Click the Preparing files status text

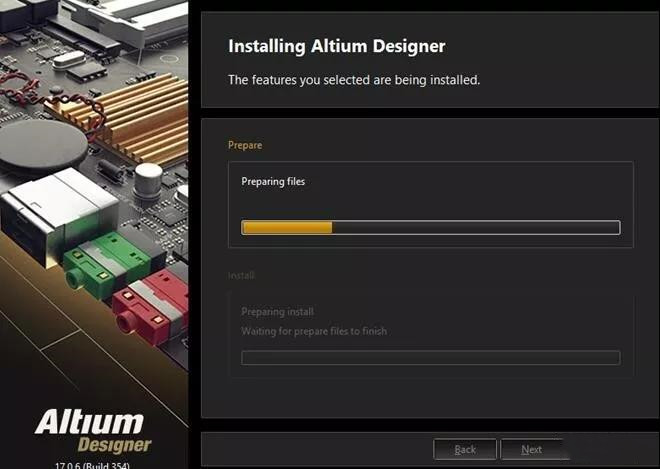click(273, 181)
